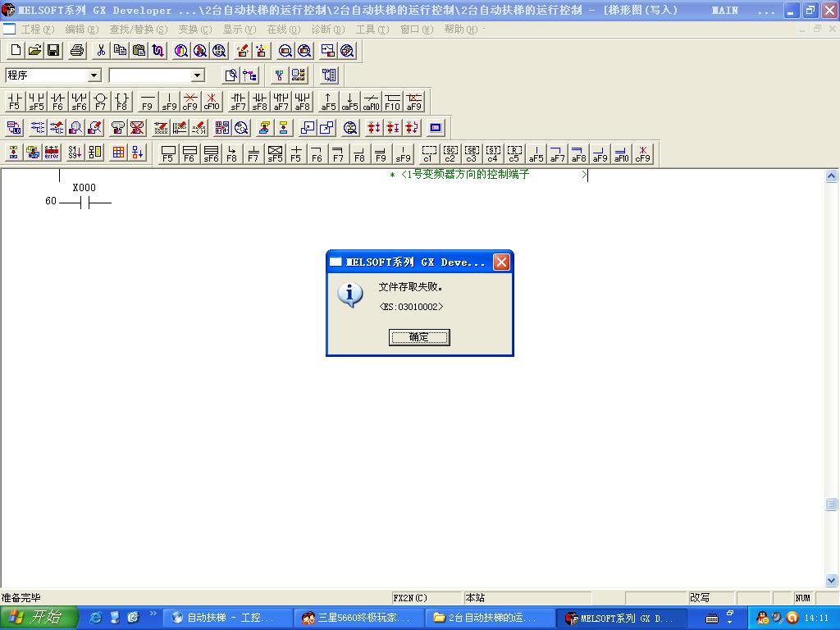Insert normally open contact F5
Image resolution: width=840 pixels, height=630 pixels.
point(15,102)
